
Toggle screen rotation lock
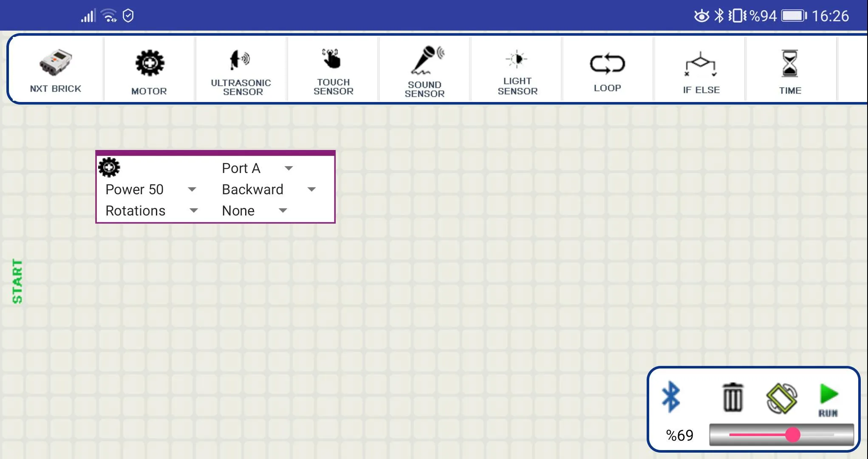click(781, 396)
